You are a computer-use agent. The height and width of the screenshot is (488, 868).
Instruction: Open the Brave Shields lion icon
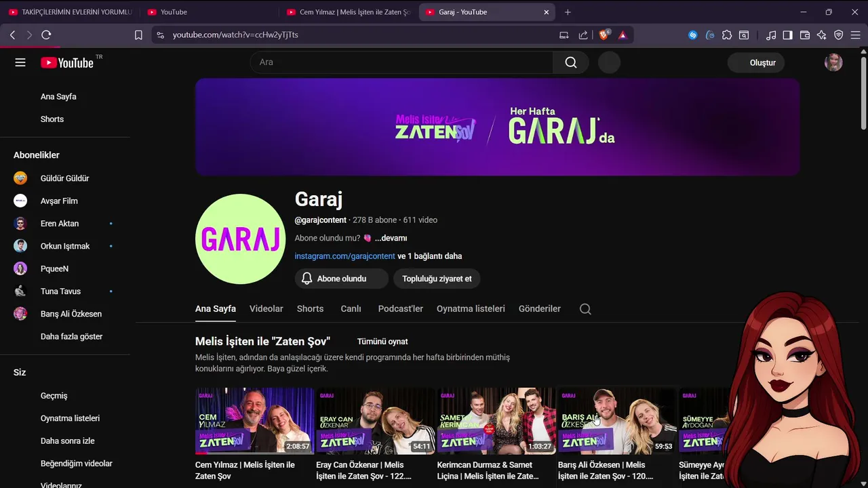coord(604,35)
